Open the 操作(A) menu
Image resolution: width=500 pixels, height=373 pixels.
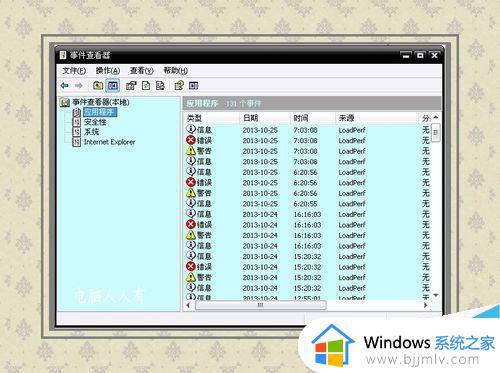[x=108, y=71]
